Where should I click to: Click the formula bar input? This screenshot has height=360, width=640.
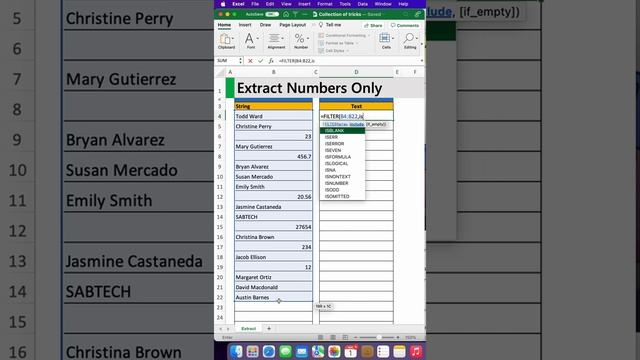pos(348,61)
